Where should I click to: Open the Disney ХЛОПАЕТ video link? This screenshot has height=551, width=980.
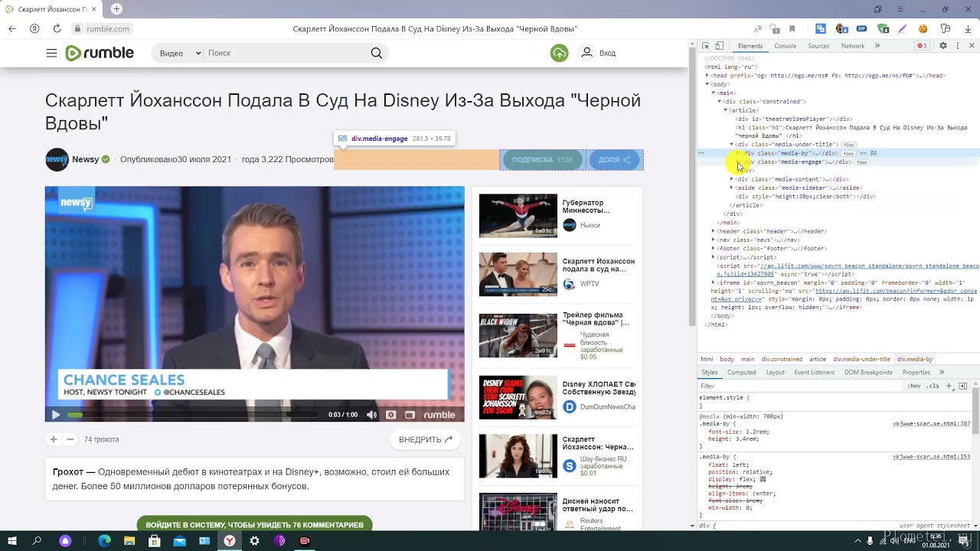point(599,387)
